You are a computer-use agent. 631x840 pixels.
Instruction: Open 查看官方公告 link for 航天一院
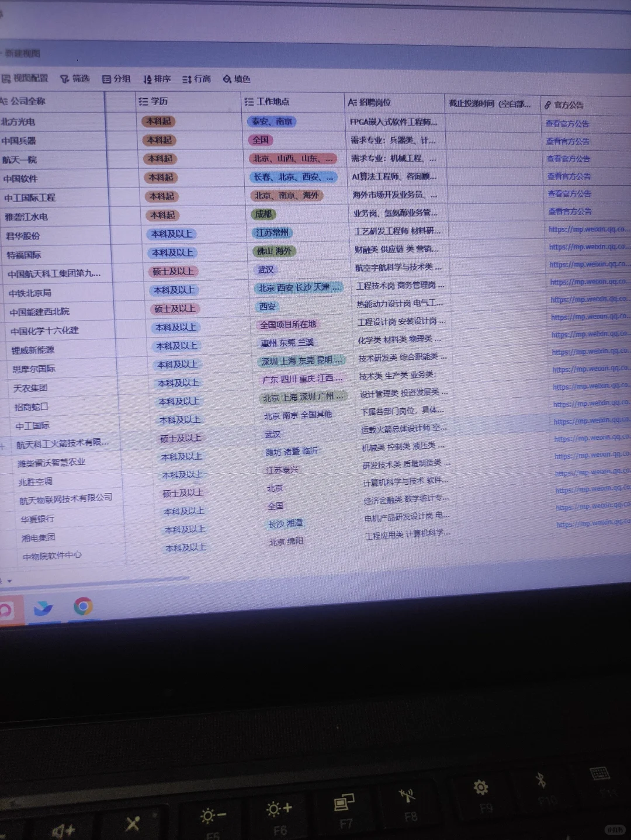[x=568, y=158]
